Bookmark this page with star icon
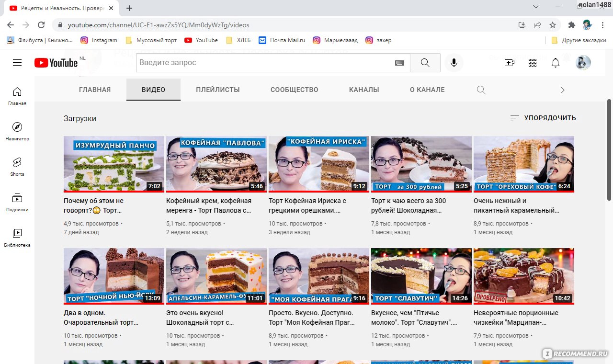The height and width of the screenshot is (364, 613). (553, 25)
